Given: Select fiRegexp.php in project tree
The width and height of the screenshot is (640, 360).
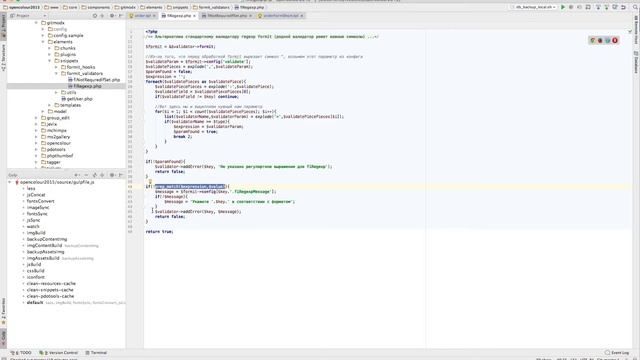Looking at the screenshot, I should [84, 86].
